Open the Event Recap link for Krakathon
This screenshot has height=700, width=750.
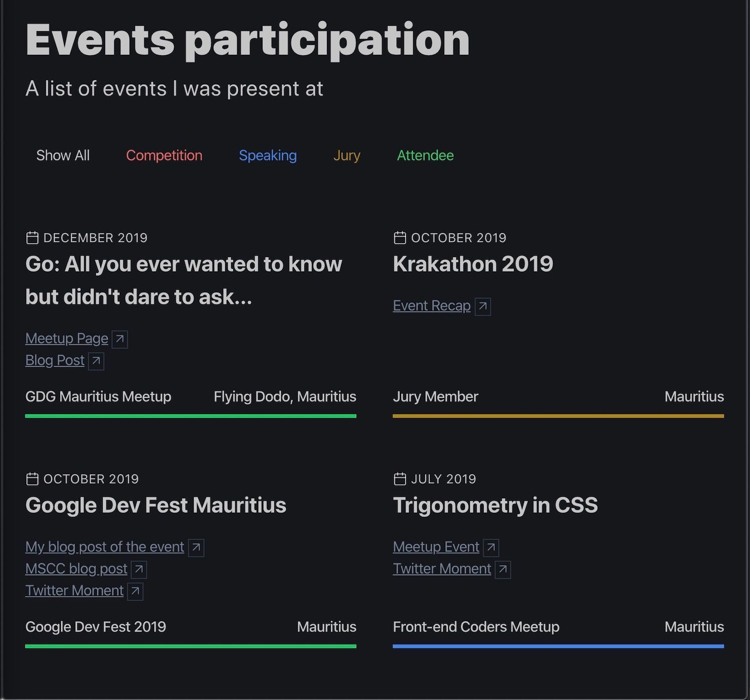432,306
